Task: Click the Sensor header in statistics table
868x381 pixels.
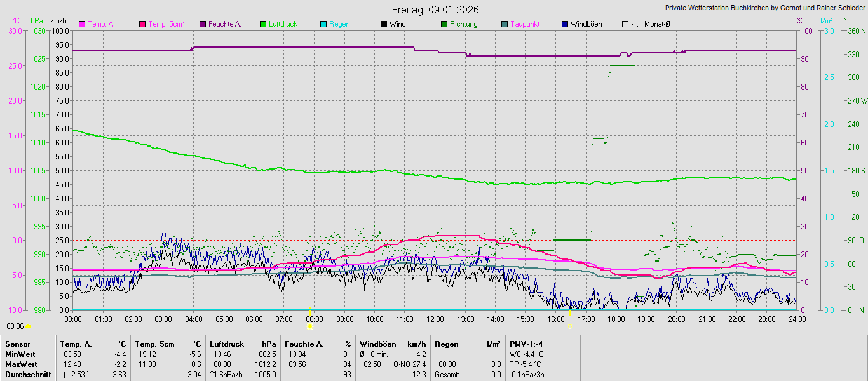Action: click(x=17, y=344)
